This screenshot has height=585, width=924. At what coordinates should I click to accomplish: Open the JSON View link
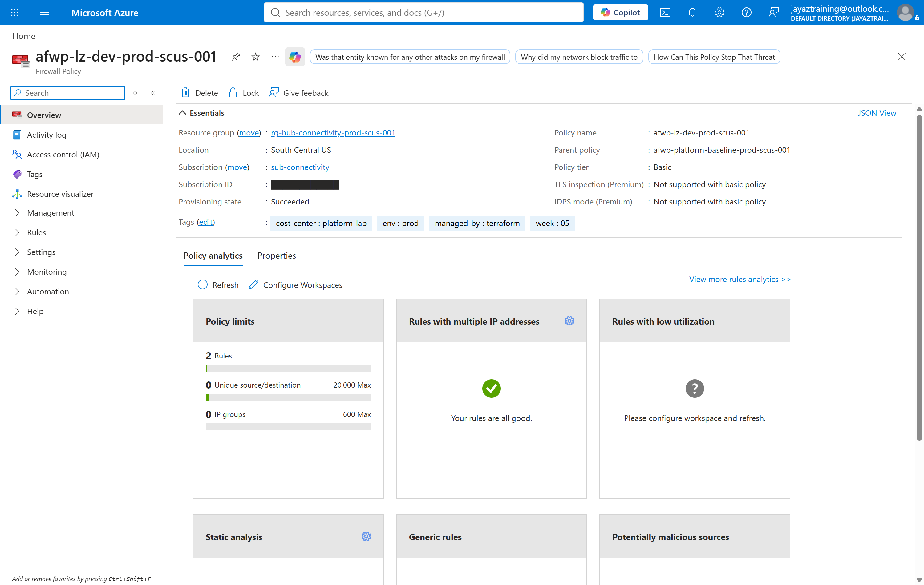pos(877,113)
